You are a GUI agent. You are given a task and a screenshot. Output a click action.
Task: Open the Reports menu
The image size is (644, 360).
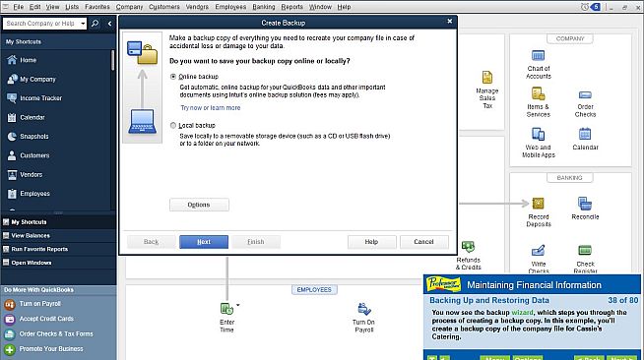pos(292,7)
